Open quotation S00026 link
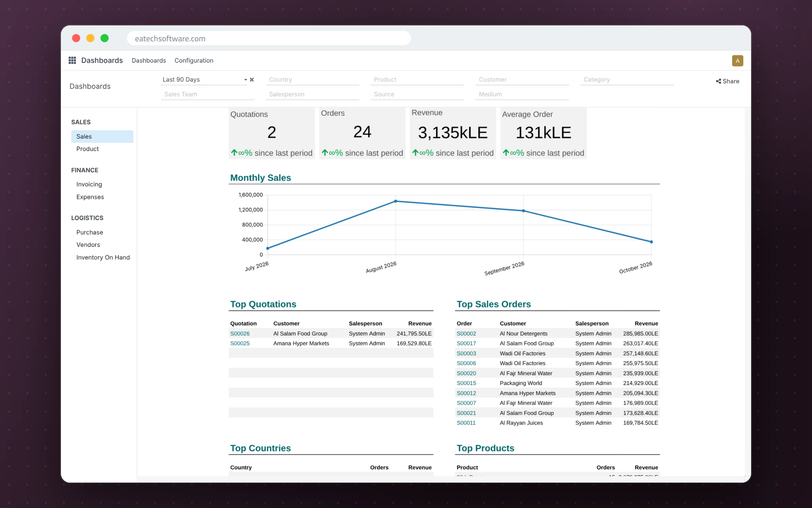The image size is (812, 508). coord(240,334)
